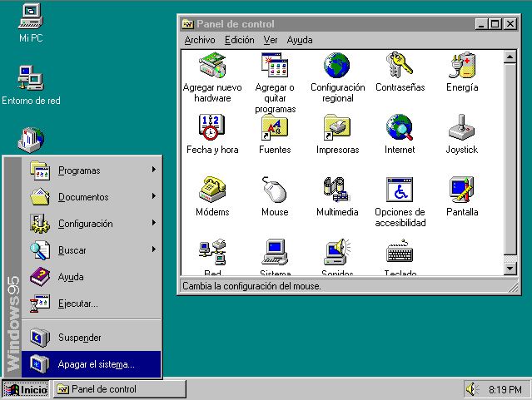Viewport: 532px width, 400px height.
Task: Select the Red network icon
Action: 212,252
